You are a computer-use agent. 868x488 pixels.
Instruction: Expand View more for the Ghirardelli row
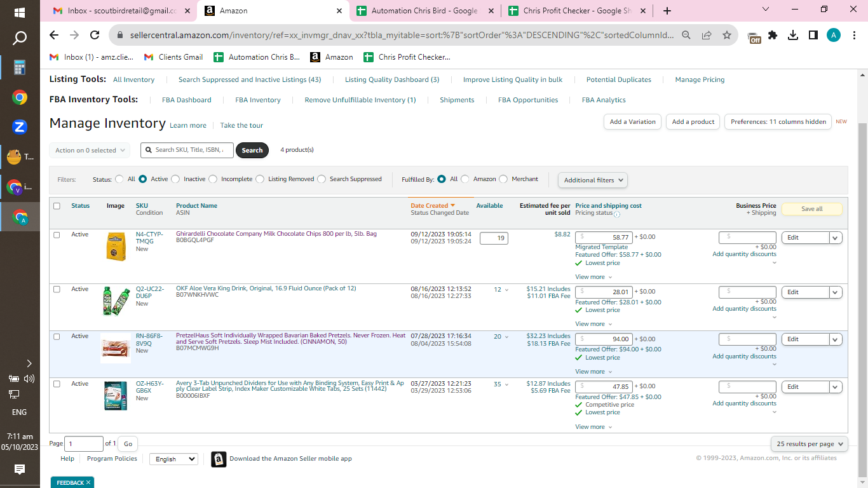(593, 277)
